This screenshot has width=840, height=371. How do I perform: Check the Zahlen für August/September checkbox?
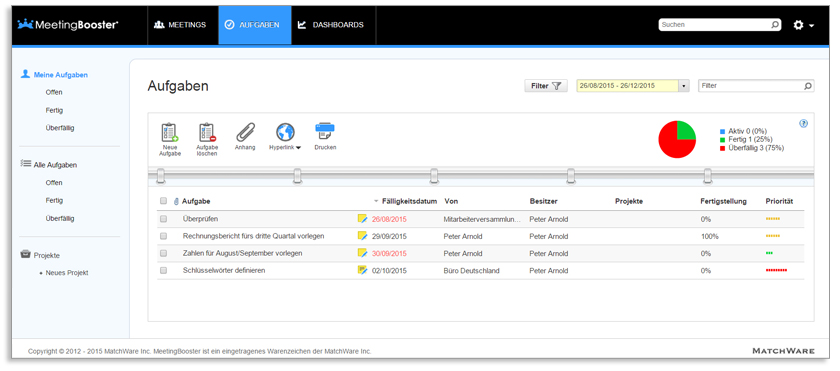pyautogui.click(x=163, y=253)
